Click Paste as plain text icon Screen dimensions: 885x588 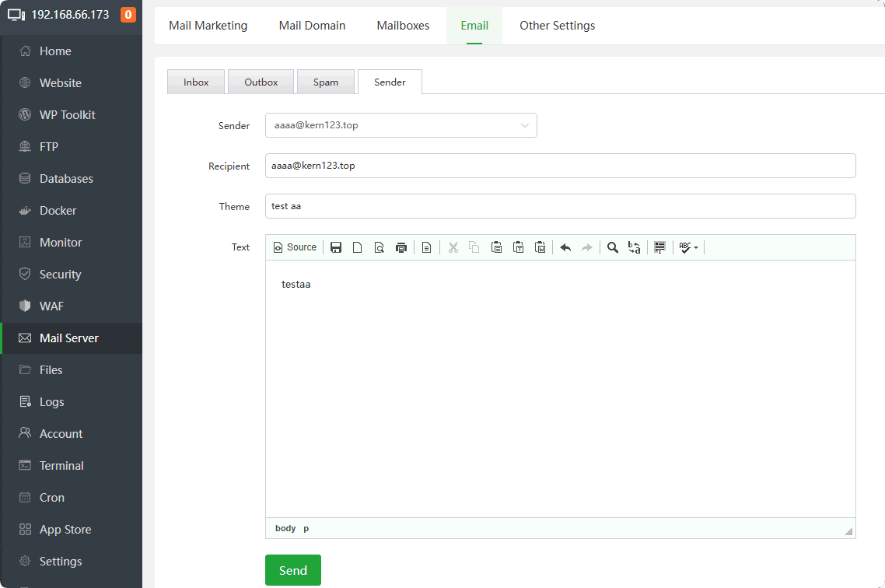coord(519,247)
